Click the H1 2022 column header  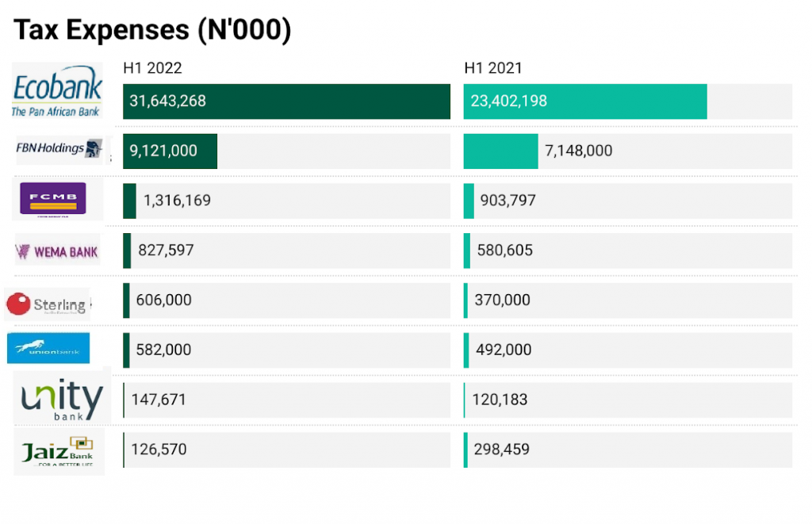pos(152,68)
